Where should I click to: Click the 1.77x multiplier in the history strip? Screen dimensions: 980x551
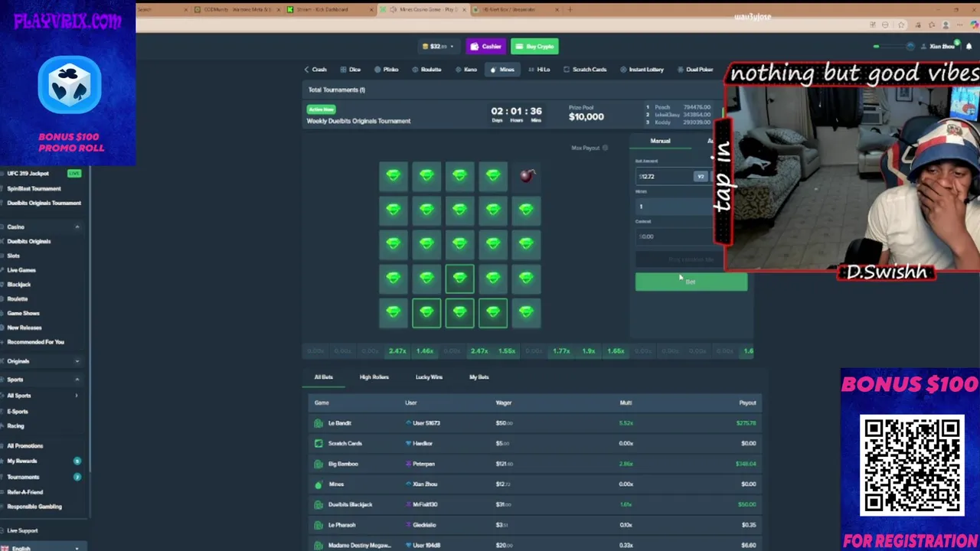(561, 351)
